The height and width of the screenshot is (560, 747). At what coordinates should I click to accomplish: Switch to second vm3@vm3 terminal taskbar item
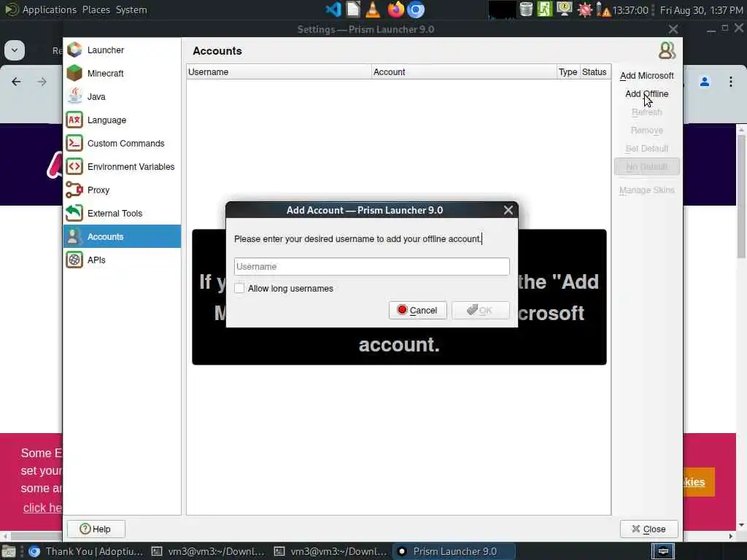pos(330,551)
